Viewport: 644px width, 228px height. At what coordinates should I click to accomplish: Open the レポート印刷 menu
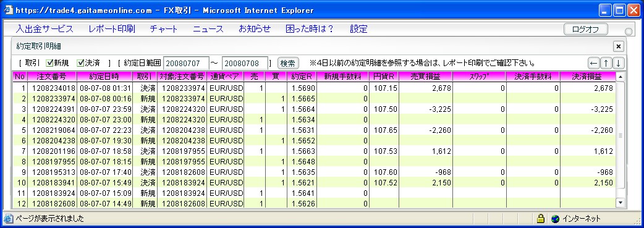tap(112, 29)
